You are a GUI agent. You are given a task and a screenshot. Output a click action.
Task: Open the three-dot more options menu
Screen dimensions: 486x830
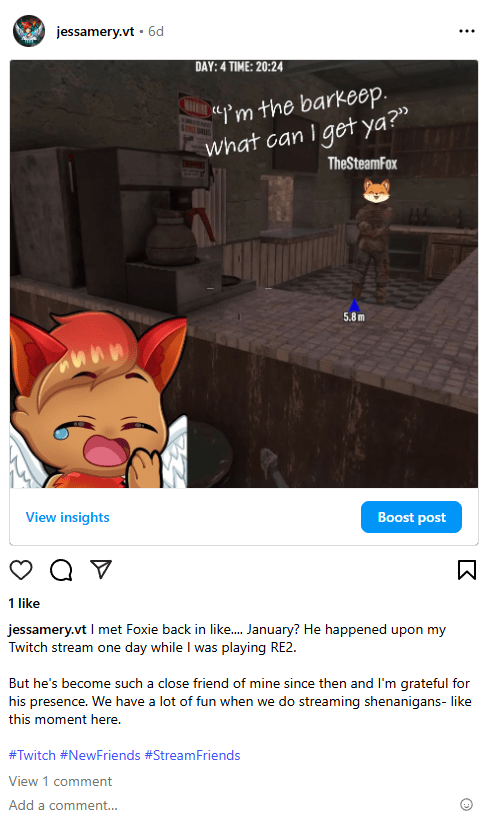coord(466,31)
